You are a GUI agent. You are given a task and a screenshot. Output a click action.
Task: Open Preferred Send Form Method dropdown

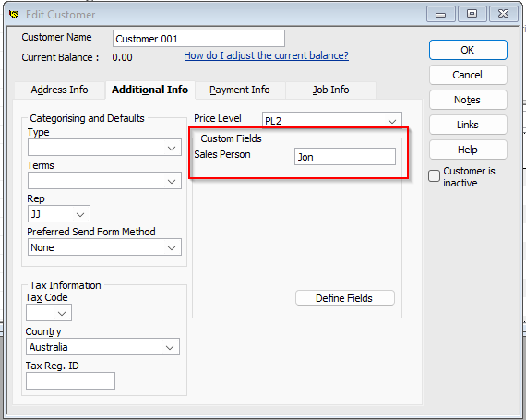tap(104, 247)
